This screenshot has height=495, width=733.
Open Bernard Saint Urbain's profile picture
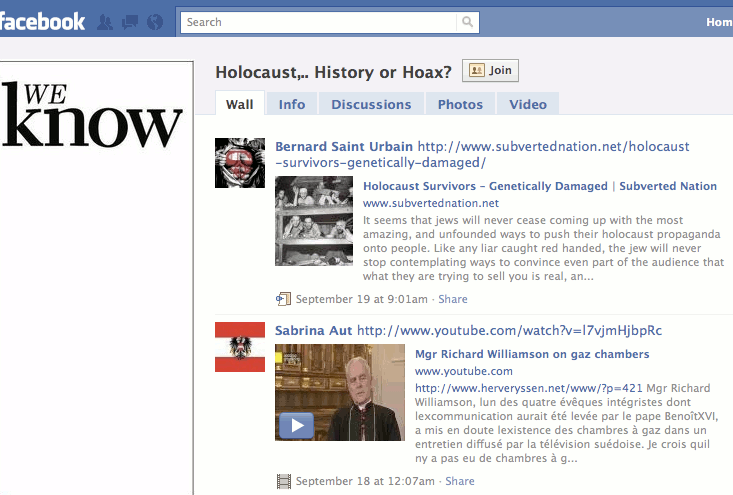(240, 163)
